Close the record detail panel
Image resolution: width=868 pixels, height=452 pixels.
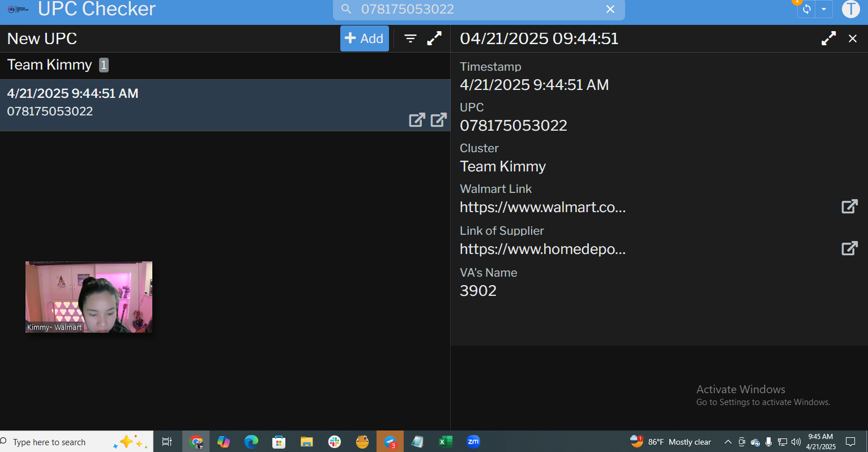[x=853, y=38]
